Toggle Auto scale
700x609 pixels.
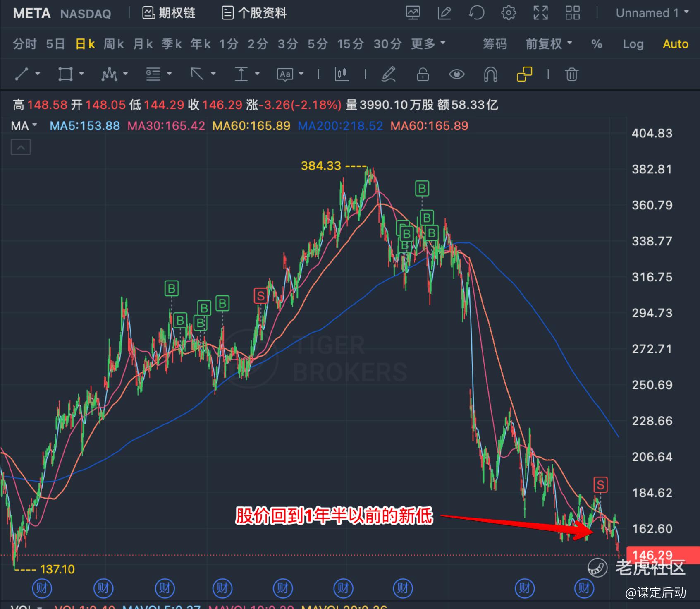pyautogui.click(x=676, y=44)
